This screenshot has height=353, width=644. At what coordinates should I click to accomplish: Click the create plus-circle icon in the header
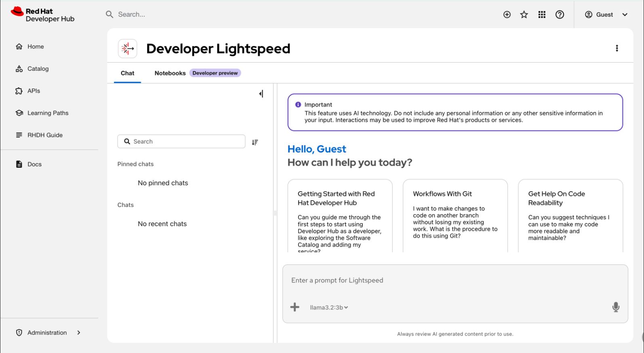507,15
